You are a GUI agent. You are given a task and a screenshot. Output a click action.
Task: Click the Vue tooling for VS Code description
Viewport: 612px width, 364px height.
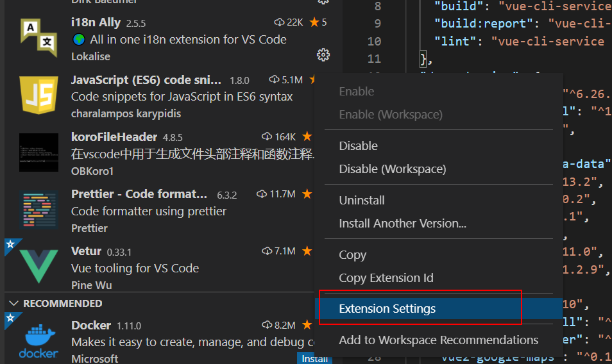pos(135,268)
